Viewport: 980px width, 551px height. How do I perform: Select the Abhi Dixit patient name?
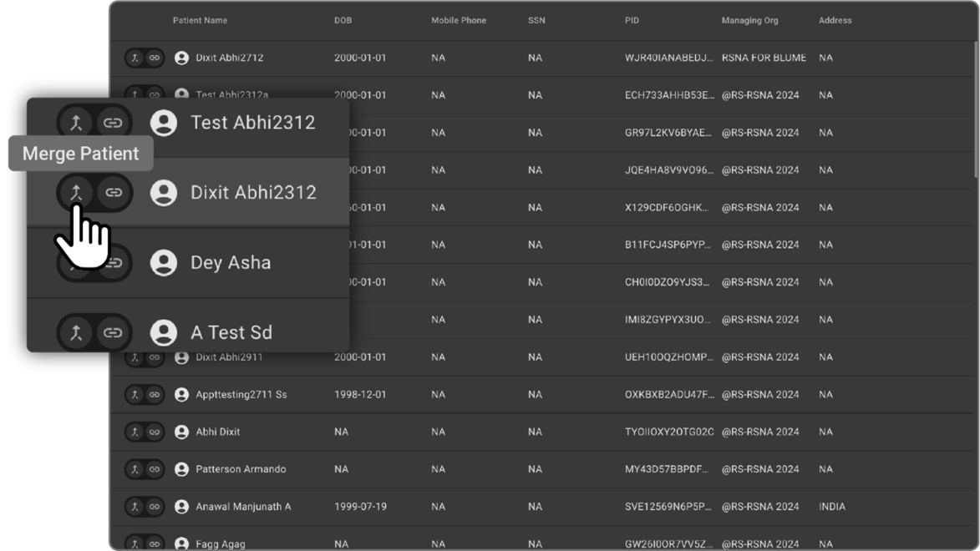[217, 432]
